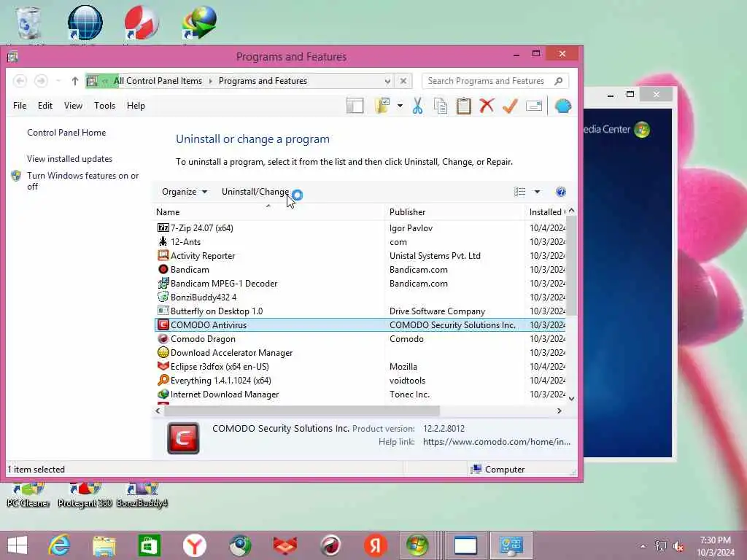The height and width of the screenshot is (560, 747).
Task: Click the Paste clipboard toolbar icon
Action: coord(463,106)
